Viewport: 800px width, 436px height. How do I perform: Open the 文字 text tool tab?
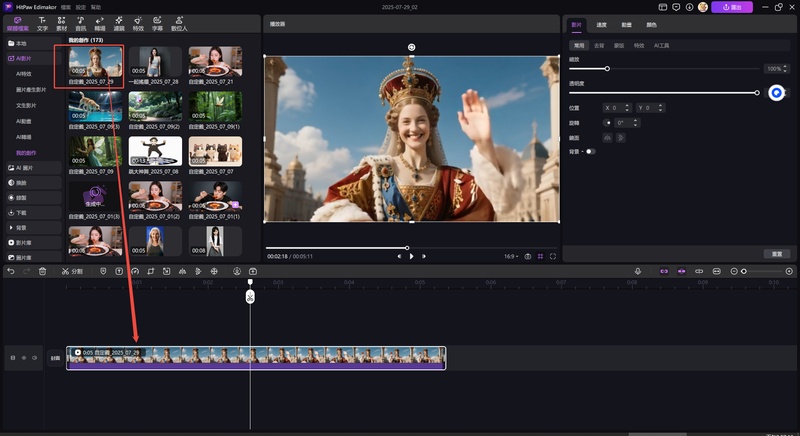(42, 23)
